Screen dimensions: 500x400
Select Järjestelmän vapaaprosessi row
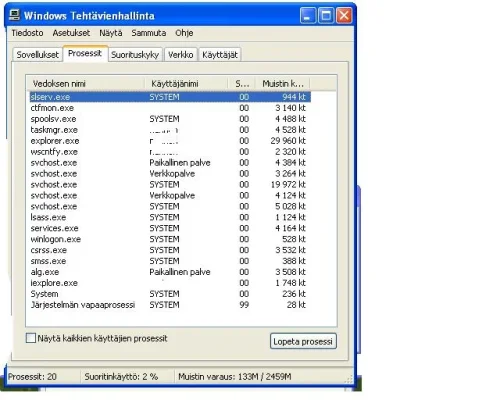click(170, 305)
